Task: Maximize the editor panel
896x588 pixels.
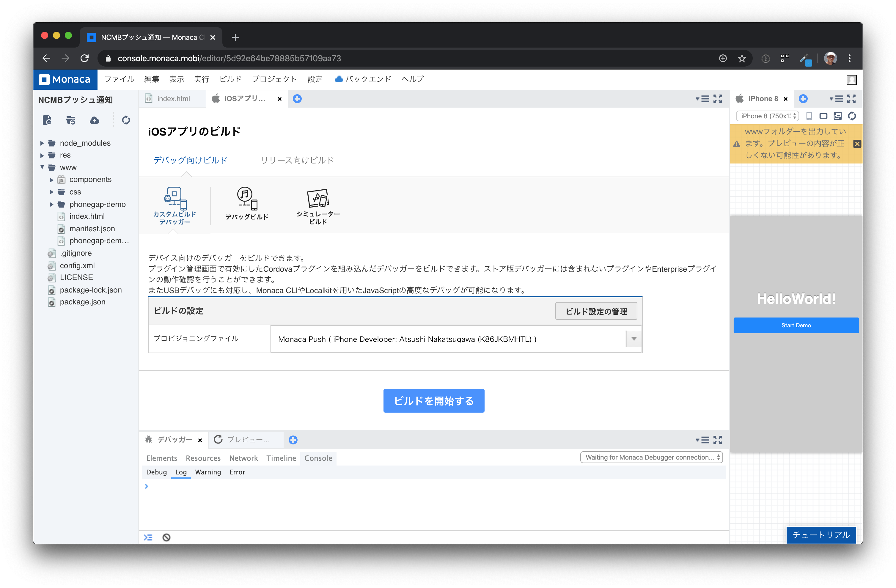Action: tap(718, 99)
